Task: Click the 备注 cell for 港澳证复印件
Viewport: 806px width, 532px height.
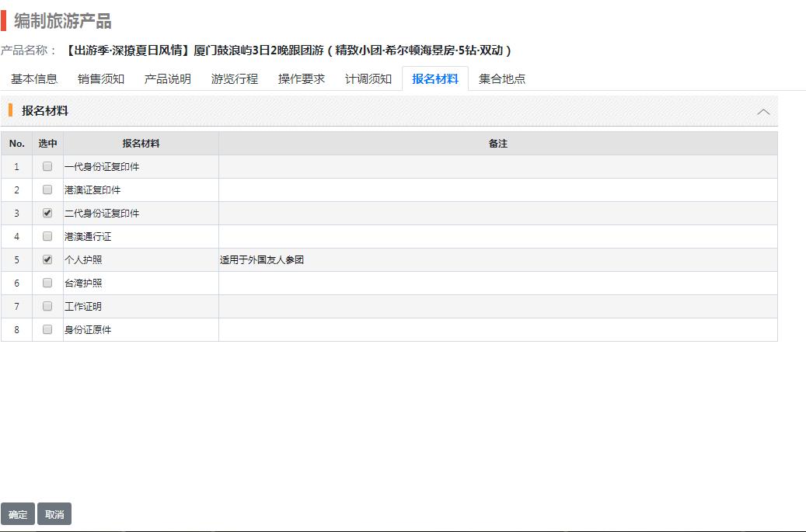Action: point(497,190)
